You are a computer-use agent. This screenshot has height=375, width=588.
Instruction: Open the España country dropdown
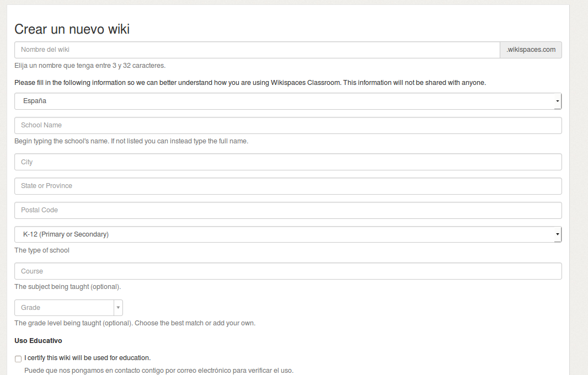pos(287,101)
